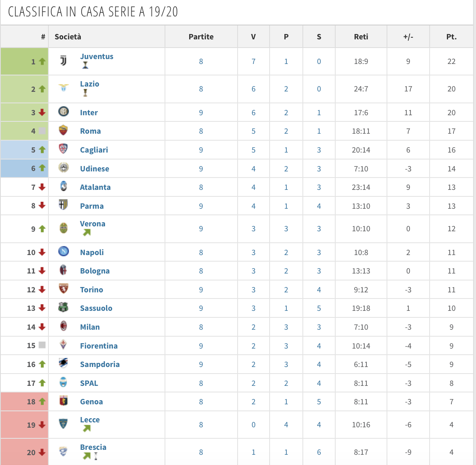Viewport: 476px width, 465px height.
Task: Click the Genoa club crest icon
Action: pyautogui.click(x=63, y=401)
